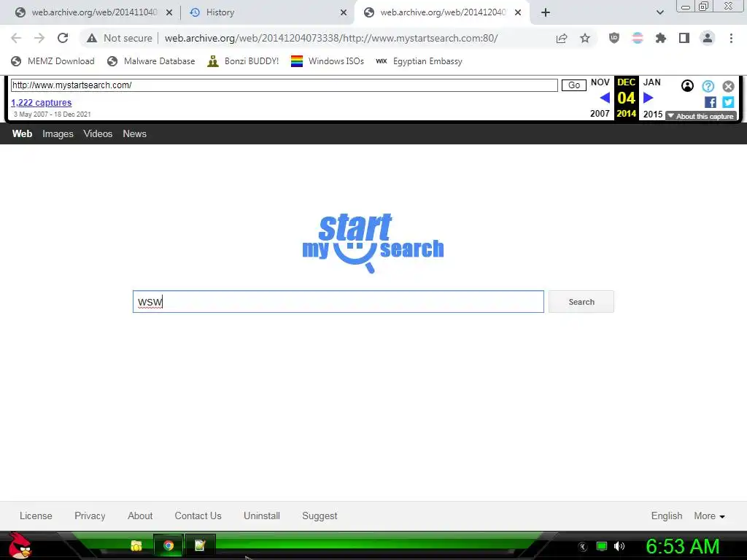
Task: Click the volume speaker tray icon
Action: (x=619, y=546)
